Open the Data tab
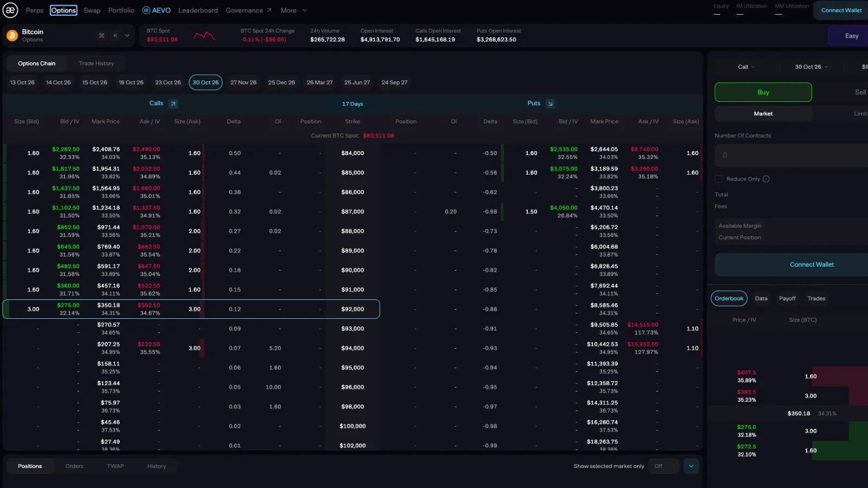The width and height of the screenshot is (868, 488). (761, 299)
